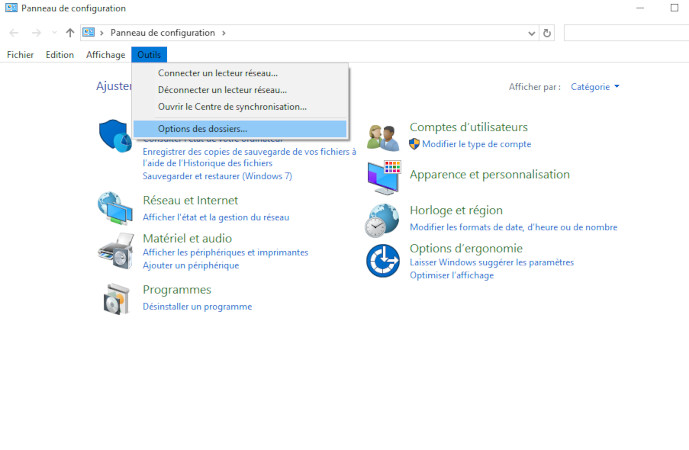Expand the address bar history dropdown

coord(531,33)
